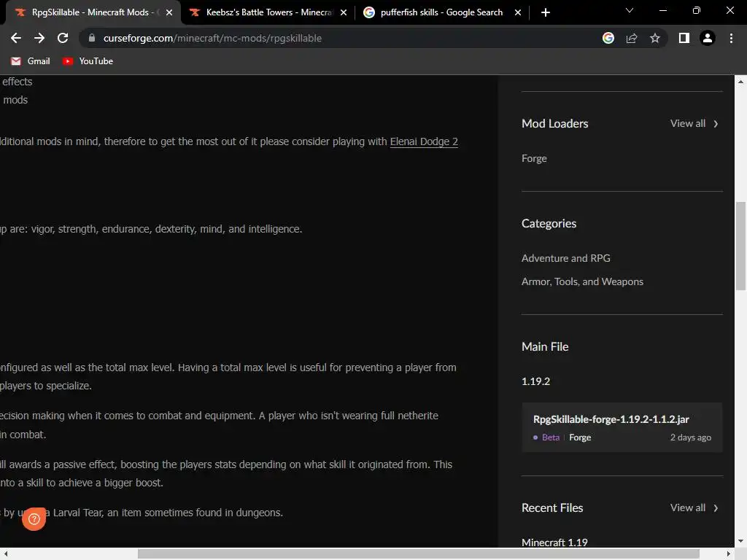Click the 1.19.2 version text
747x560 pixels.
[x=535, y=381]
